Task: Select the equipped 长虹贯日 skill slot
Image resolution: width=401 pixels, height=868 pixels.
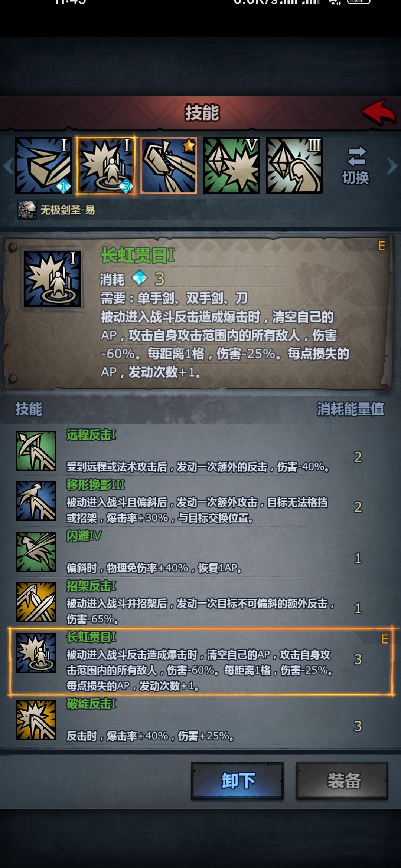Action: click(x=106, y=165)
